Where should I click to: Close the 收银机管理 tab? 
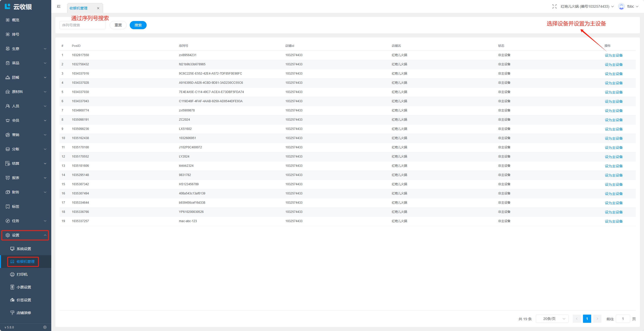[98, 8]
